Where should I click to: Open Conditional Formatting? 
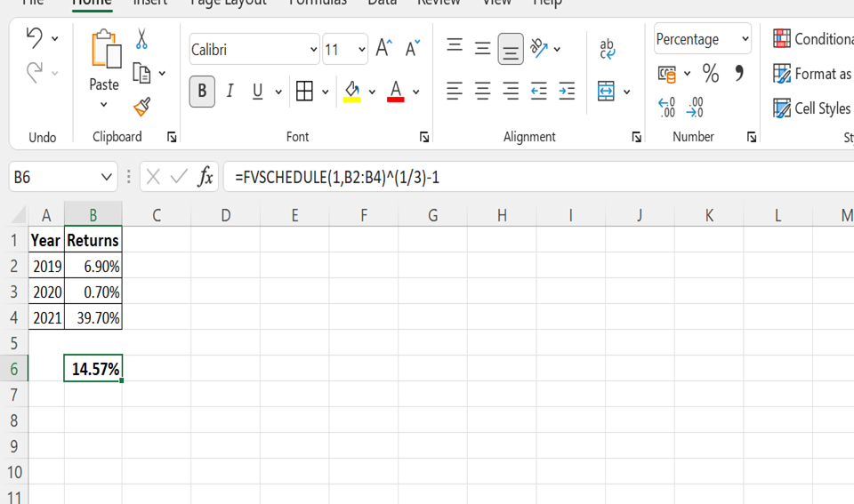812,38
